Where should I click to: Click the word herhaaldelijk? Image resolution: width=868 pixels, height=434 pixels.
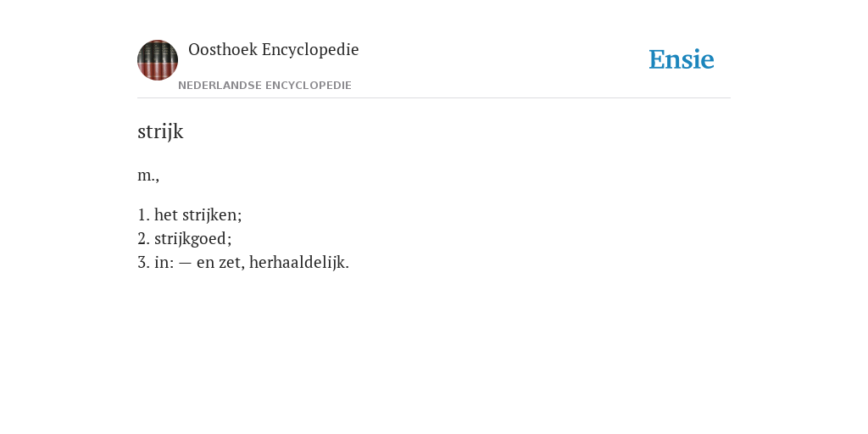[299, 263]
